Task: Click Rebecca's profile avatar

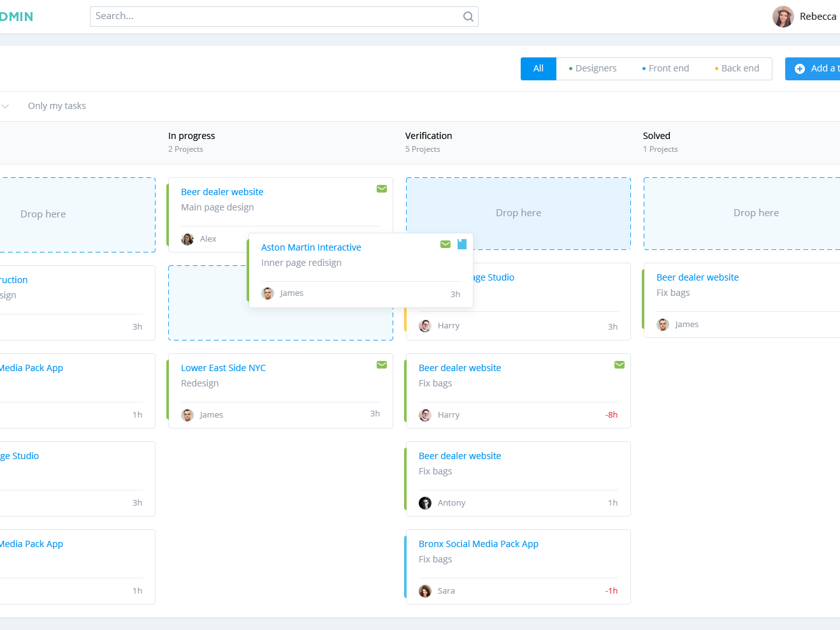Action: point(783,17)
